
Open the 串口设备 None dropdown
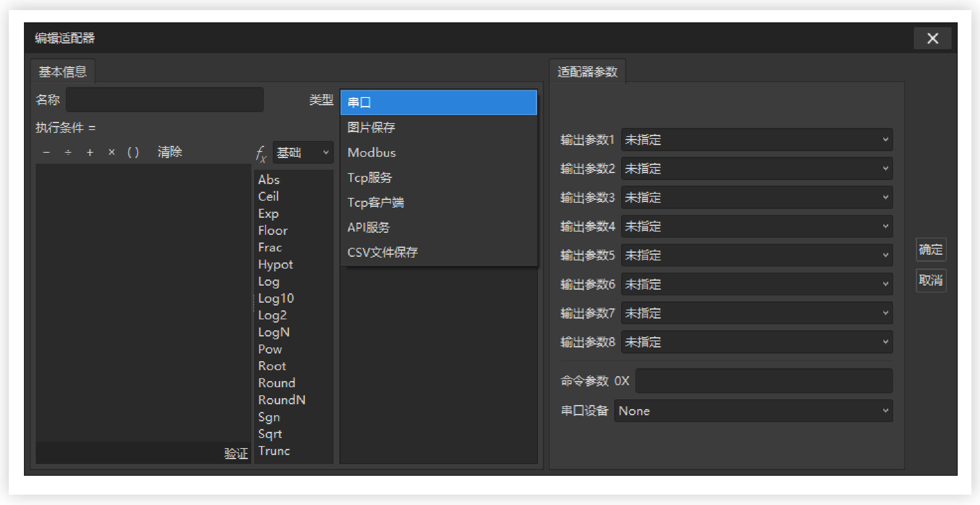click(x=753, y=411)
